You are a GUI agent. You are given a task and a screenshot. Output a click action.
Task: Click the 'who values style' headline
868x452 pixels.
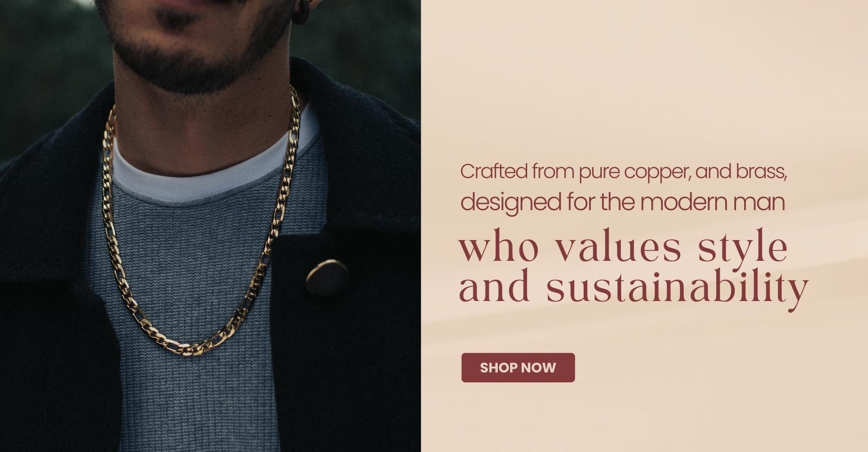[623, 247]
